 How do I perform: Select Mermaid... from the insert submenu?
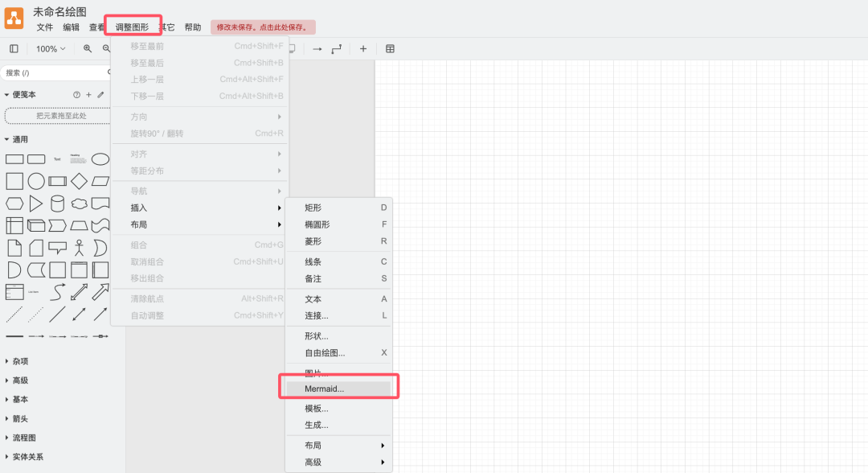click(324, 389)
